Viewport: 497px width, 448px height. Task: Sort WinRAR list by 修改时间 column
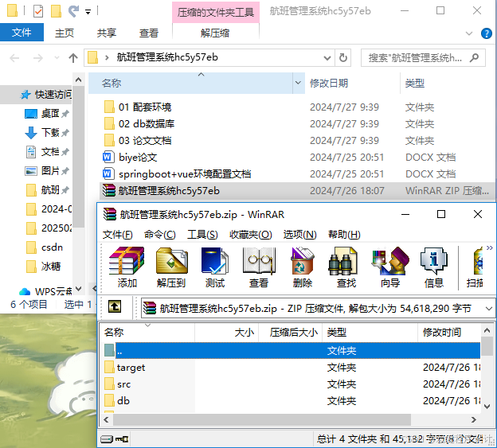[x=449, y=332]
